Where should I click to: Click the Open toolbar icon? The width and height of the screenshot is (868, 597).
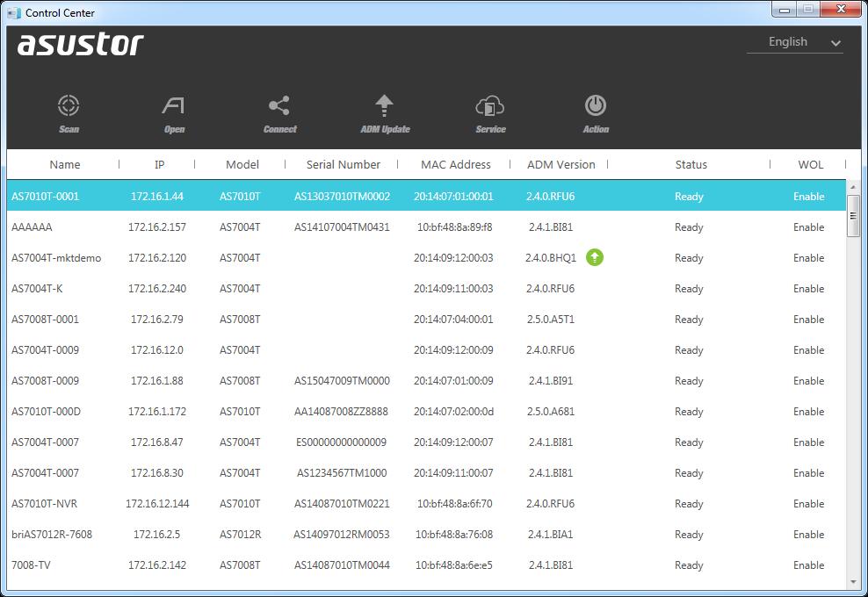[x=174, y=105]
